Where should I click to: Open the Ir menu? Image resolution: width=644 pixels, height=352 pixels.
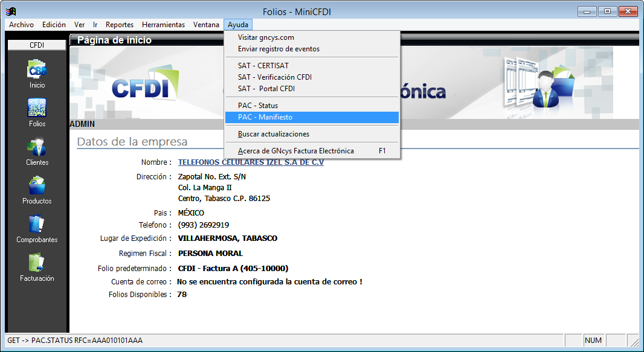(x=95, y=25)
